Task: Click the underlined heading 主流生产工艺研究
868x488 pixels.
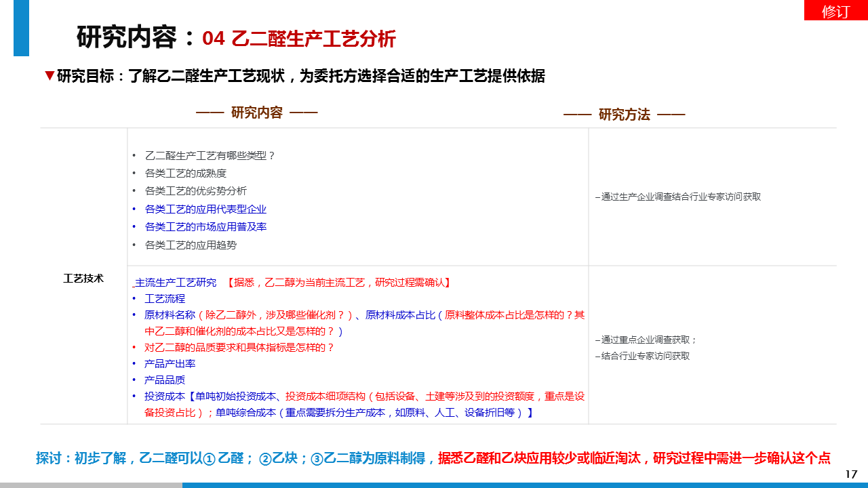Action: (176, 282)
